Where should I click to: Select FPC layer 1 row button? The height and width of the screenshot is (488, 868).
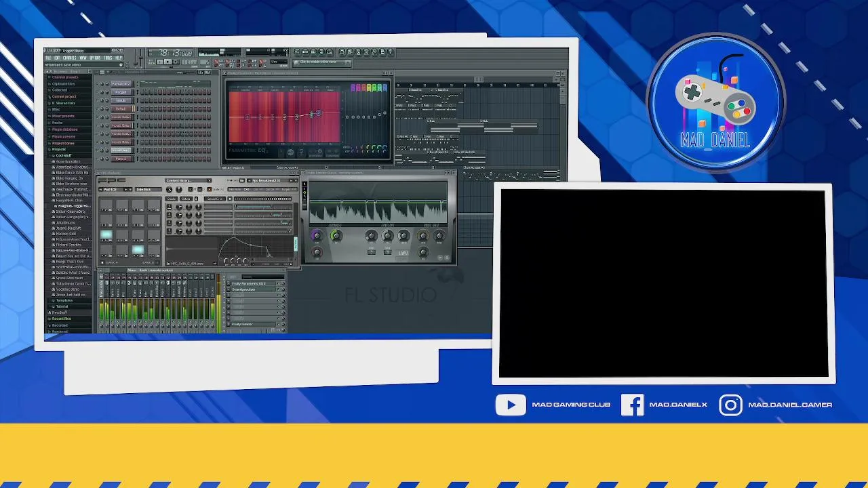tap(169, 207)
